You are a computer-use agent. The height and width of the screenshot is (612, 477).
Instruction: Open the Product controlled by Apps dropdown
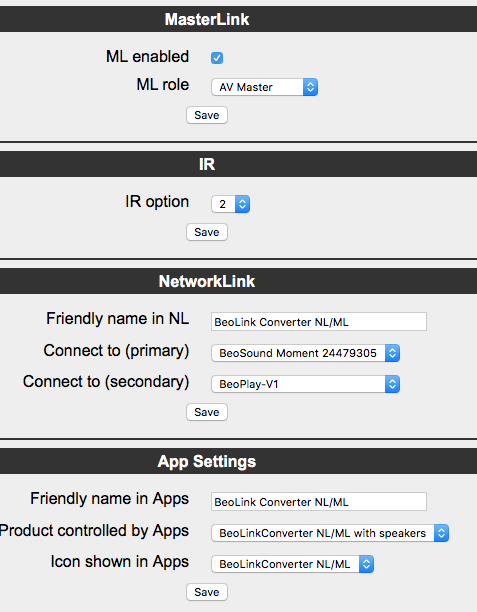[330, 533]
